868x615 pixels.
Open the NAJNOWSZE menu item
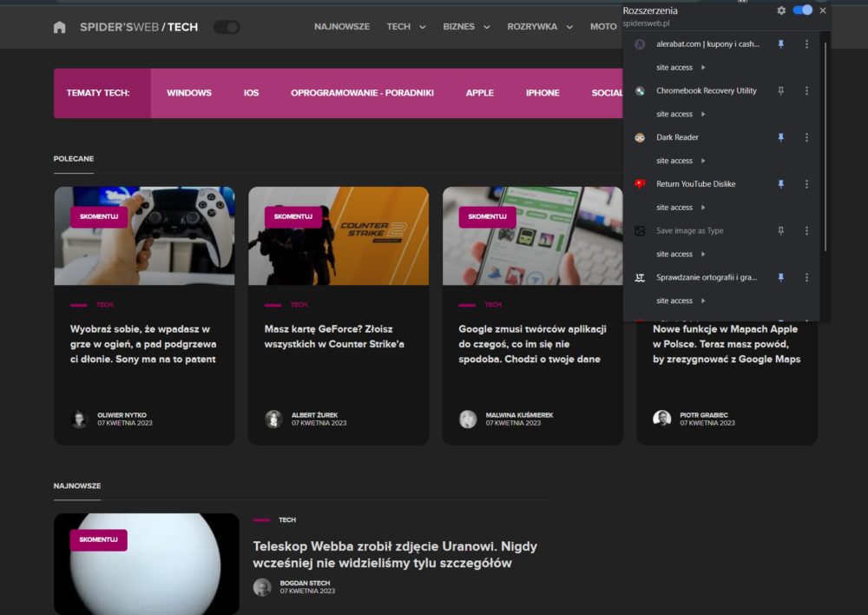pyautogui.click(x=341, y=27)
